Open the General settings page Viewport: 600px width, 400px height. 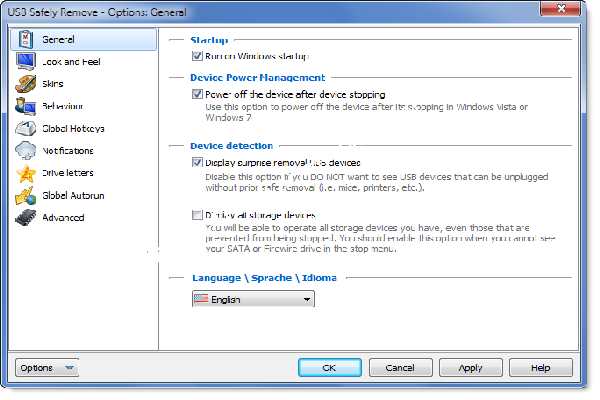click(84, 39)
